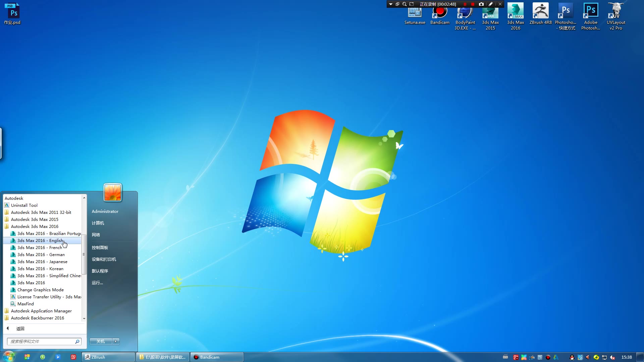Click the Bandicam window-mode icon
The image size is (644, 362).
click(x=397, y=4)
